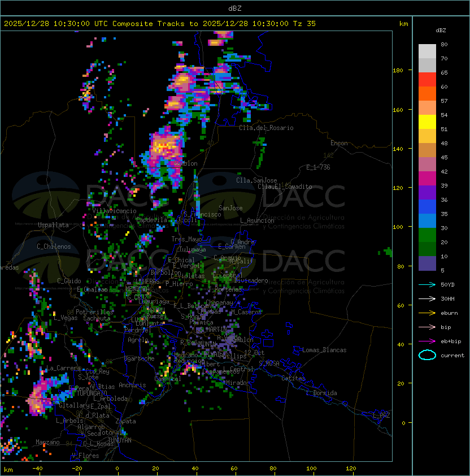Pick the dark orange 60–57 dBZ swatch
The width and height of the screenshot is (470, 476).
[x=427, y=94]
